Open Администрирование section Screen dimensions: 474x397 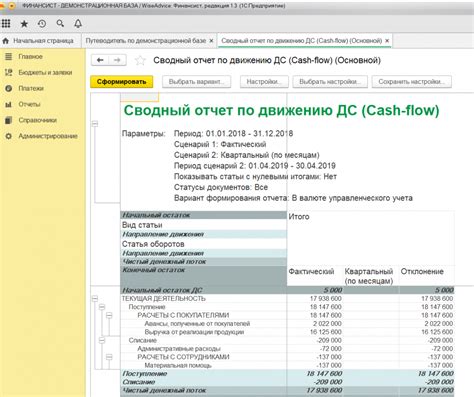point(48,136)
